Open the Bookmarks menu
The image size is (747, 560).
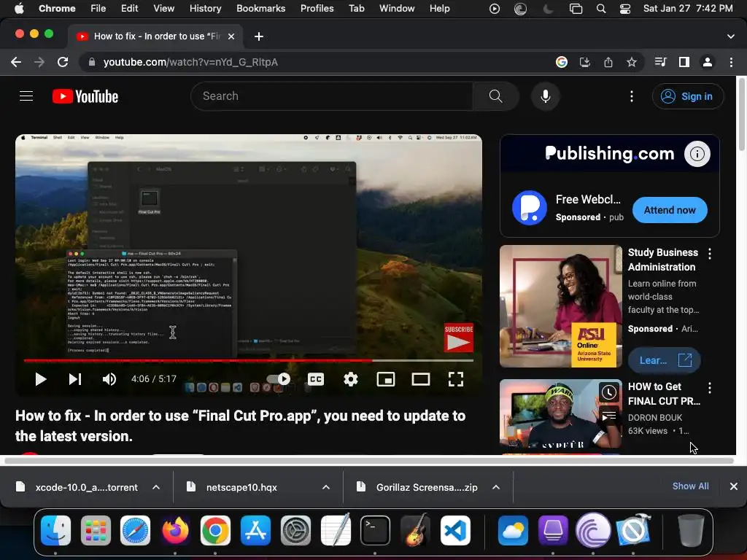260,8
